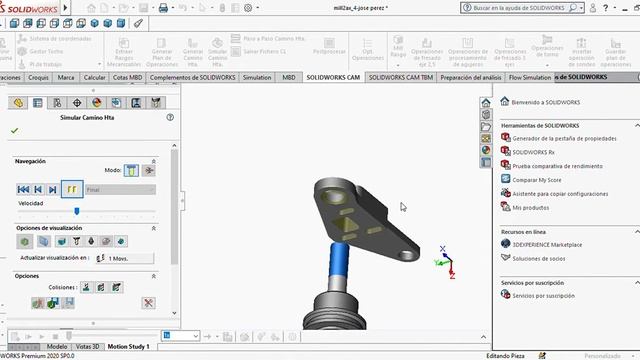Toggle the fixture display icon in visualization options

[106, 242]
